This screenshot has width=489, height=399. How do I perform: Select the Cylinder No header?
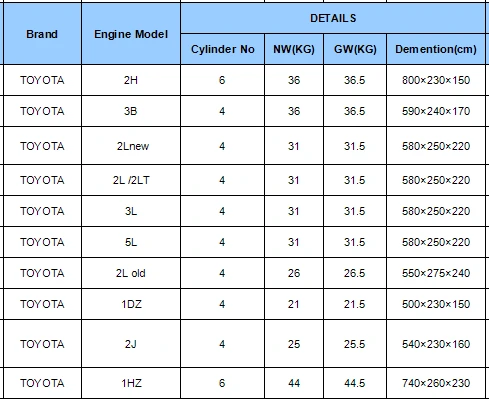pyautogui.click(x=222, y=49)
